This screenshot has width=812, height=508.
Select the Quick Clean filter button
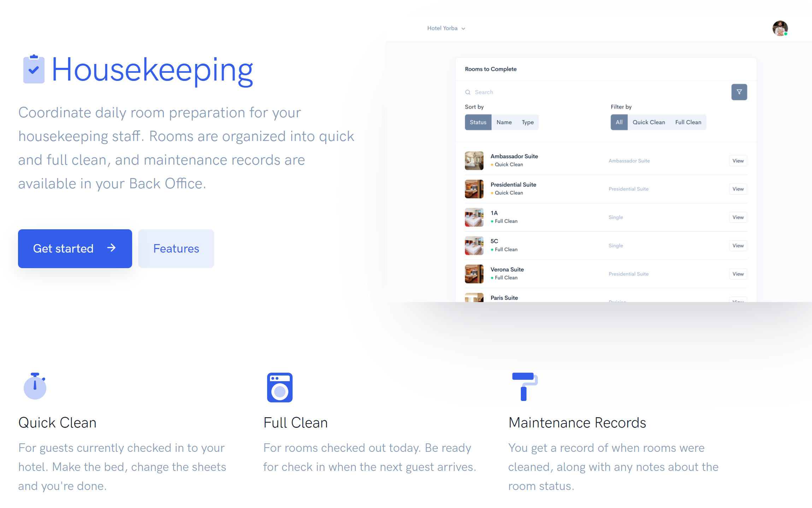click(649, 122)
